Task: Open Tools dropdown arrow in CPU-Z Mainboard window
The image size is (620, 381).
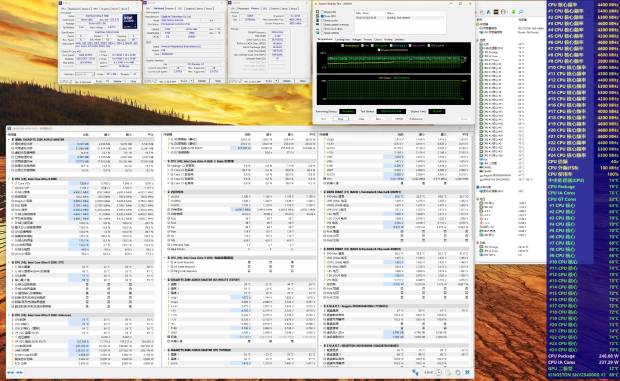Action: click(x=192, y=81)
